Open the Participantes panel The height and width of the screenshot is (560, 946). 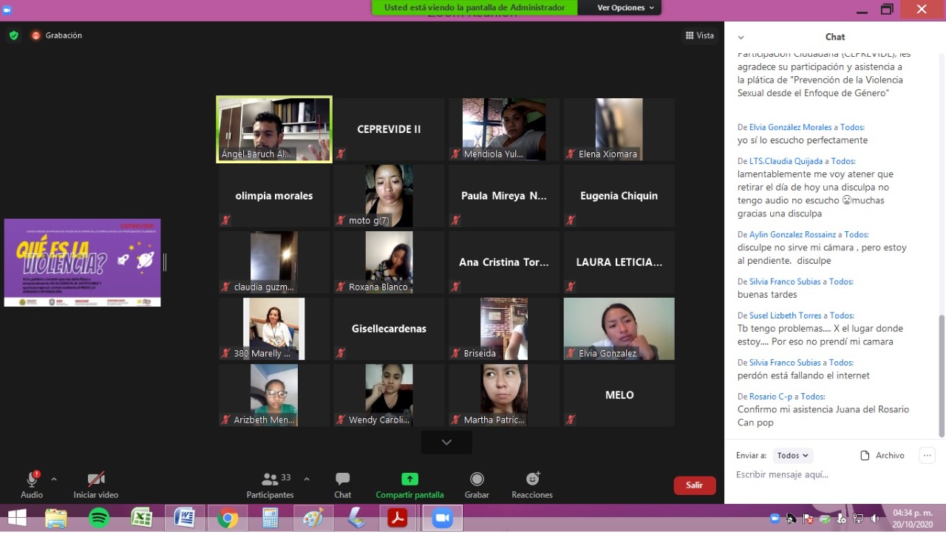[270, 485]
